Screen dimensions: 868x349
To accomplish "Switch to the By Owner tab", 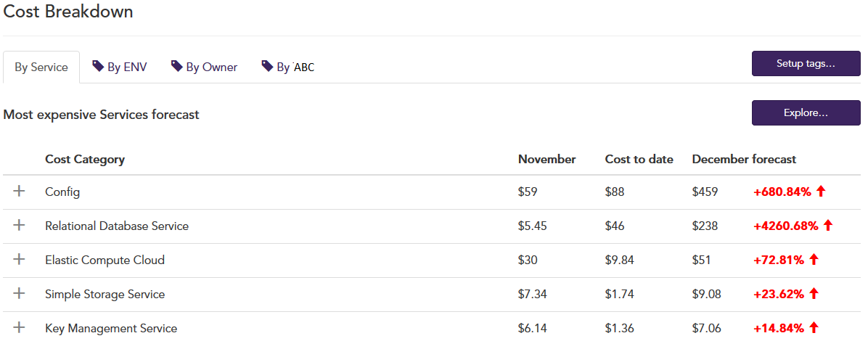I will 204,67.
